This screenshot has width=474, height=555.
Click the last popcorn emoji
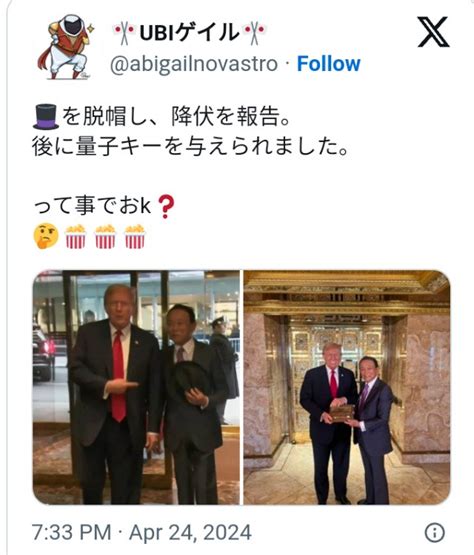135,236
